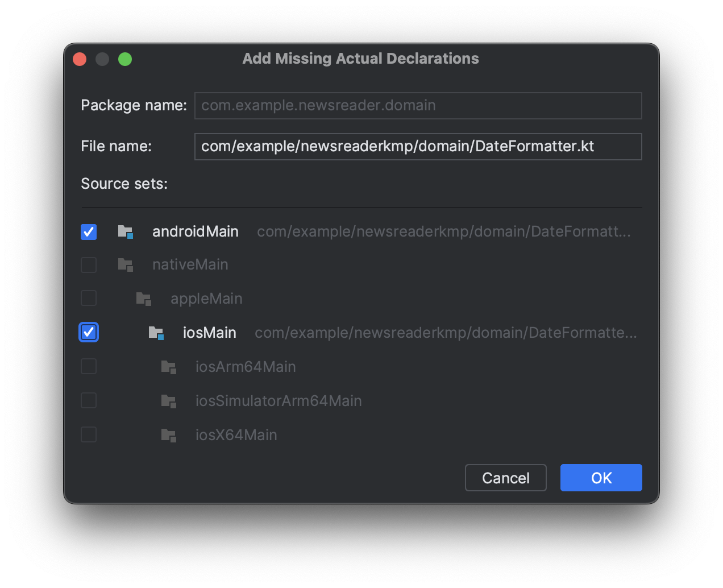Toggle the appleMain checkbox
This screenshot has height=588, width=723.
[x=89, y=298]
